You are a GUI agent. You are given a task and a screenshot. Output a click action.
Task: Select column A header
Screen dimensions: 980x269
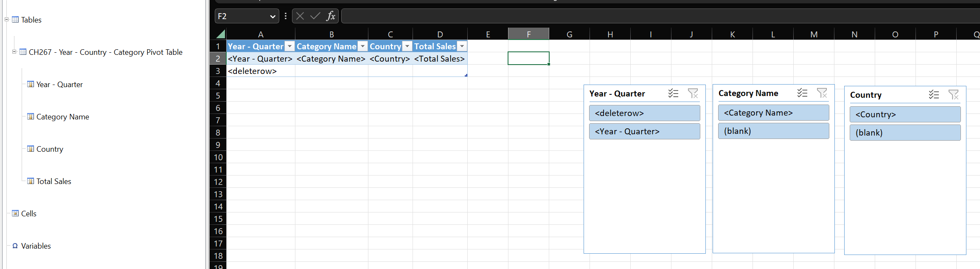point(261,34)
